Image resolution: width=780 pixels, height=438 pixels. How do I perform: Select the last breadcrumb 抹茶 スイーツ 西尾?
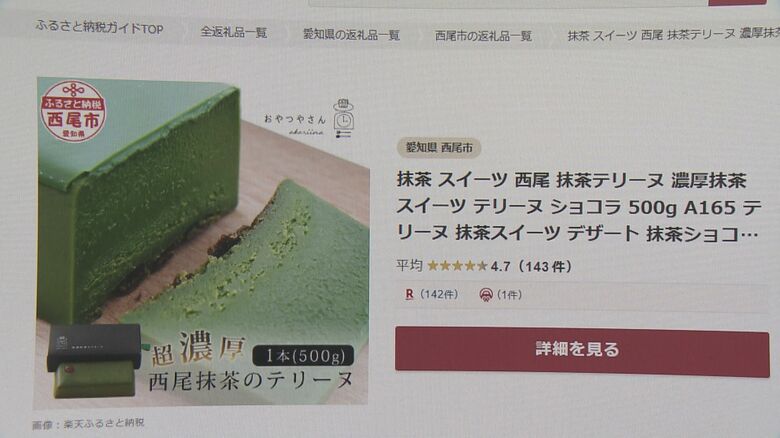tap(674, 34)
